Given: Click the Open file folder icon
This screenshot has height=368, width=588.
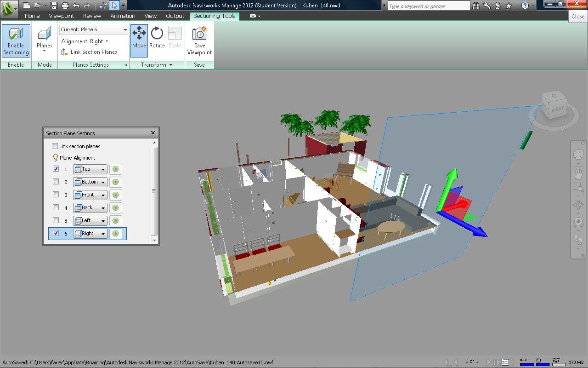Looking at the screenshot, I should click(x=38, y=6).
